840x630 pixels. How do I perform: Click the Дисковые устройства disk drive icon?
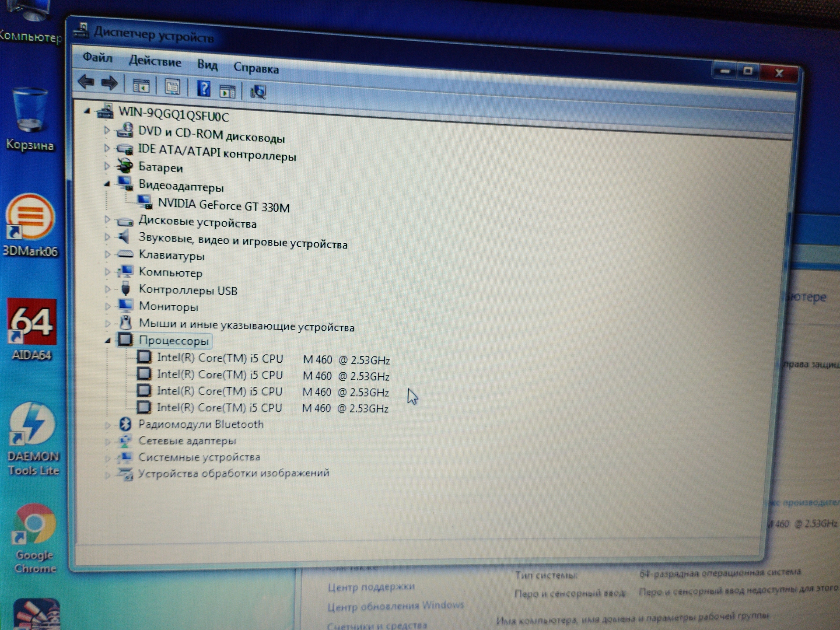point(125,221)
